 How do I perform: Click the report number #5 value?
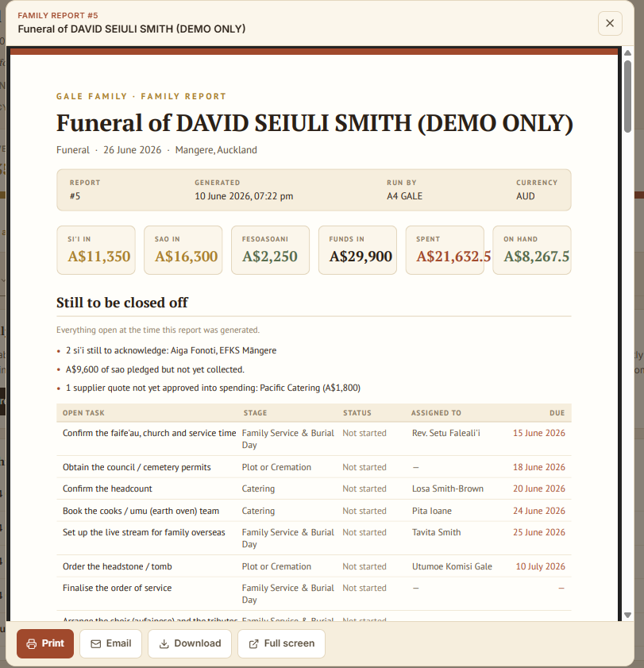(75, 196)
